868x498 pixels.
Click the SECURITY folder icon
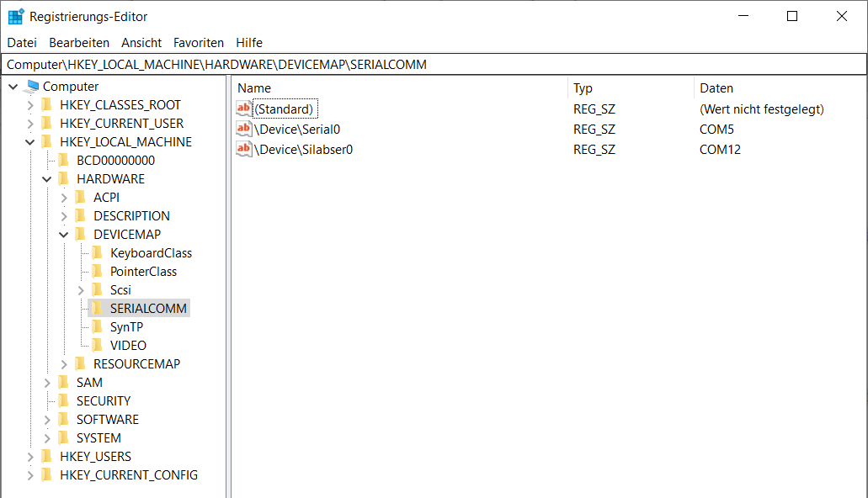(x=64, y=401)
